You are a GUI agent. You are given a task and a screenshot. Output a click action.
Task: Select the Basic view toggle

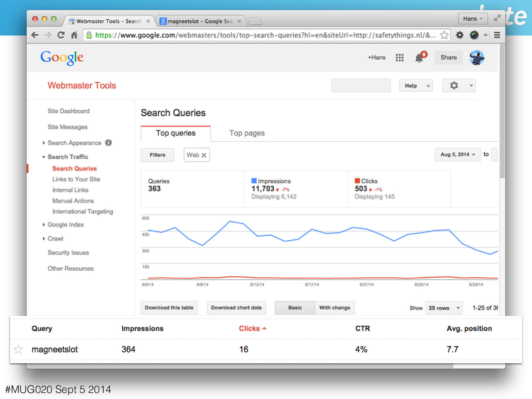pos(295,308)
